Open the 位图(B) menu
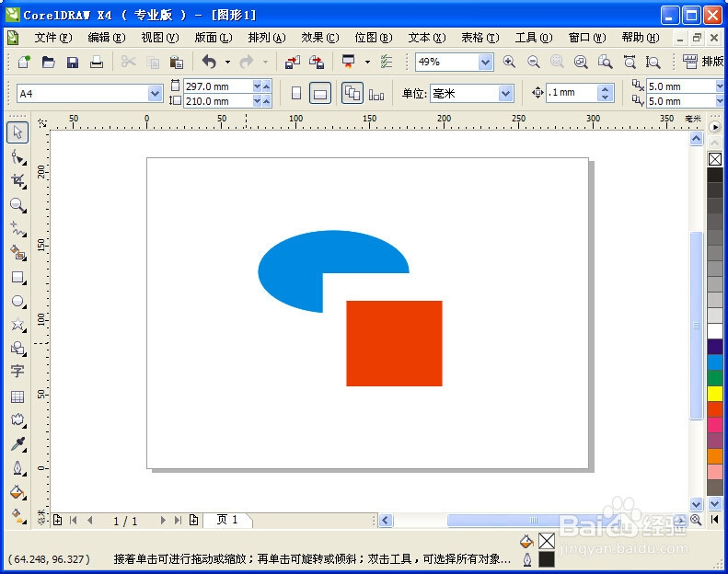This screenshot has height=574, width=728. 374,38
